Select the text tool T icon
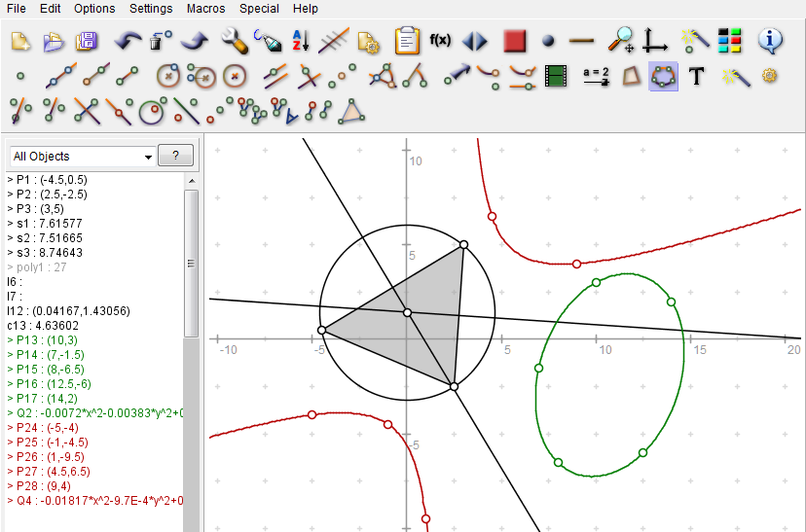The width and height of the screenshot is (806, 532). point(696,75)
